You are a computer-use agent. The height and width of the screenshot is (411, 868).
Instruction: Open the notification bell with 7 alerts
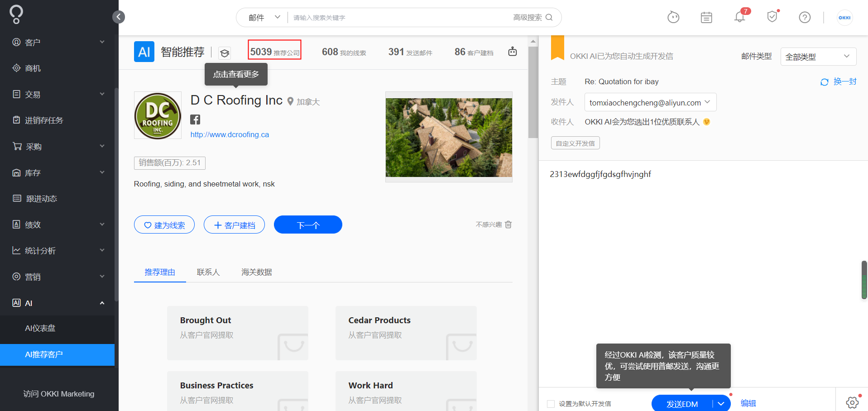[739, 17]
